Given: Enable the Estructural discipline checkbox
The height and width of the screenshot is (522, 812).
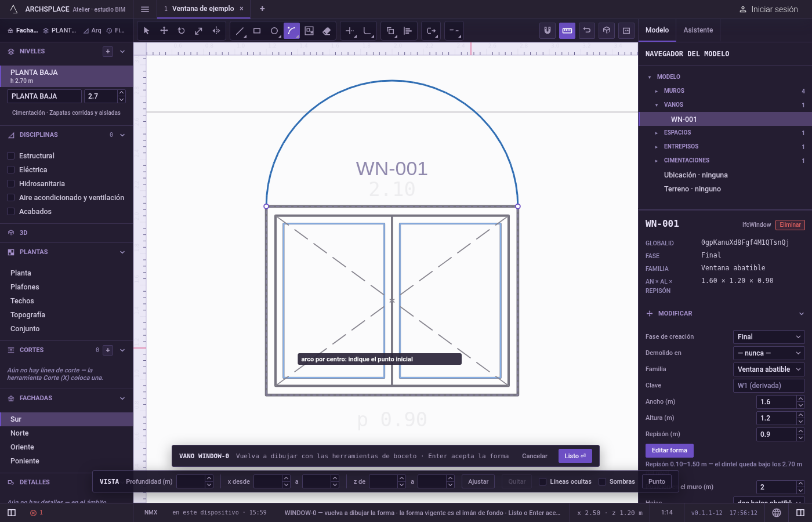Looking at the screenshot, I should [x=10, y=156].
